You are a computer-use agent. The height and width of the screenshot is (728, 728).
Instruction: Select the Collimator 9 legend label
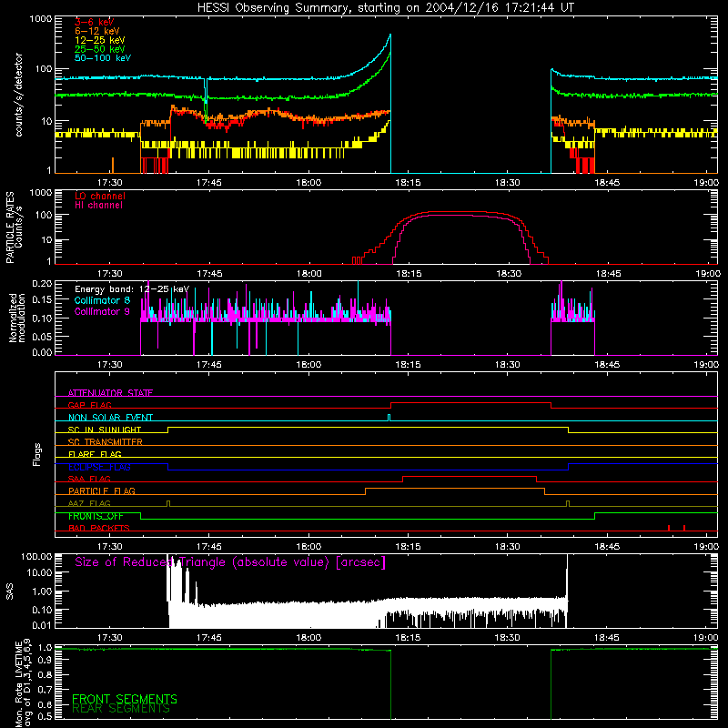(102, 311)
